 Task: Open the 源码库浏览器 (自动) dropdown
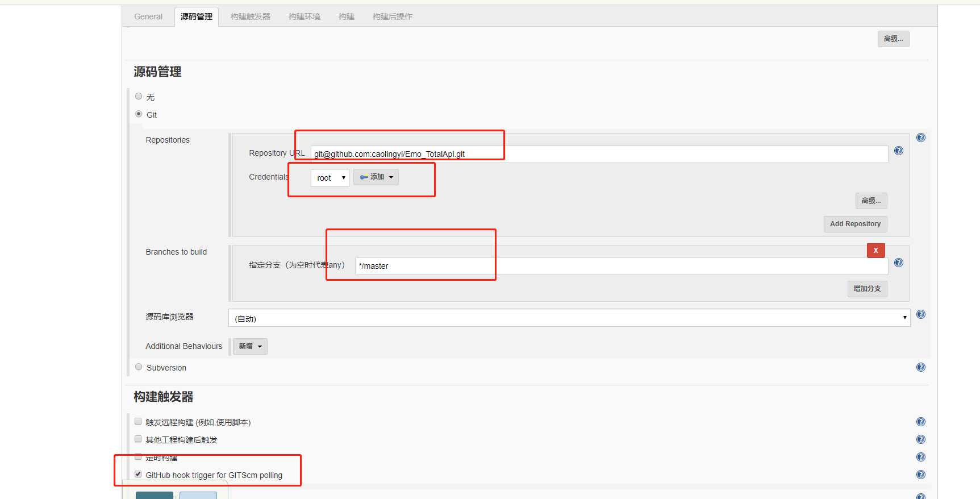point(569,318)
